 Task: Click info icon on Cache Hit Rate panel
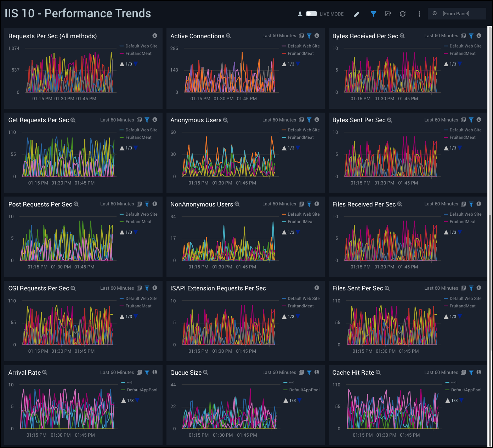(x=479, y=372)
